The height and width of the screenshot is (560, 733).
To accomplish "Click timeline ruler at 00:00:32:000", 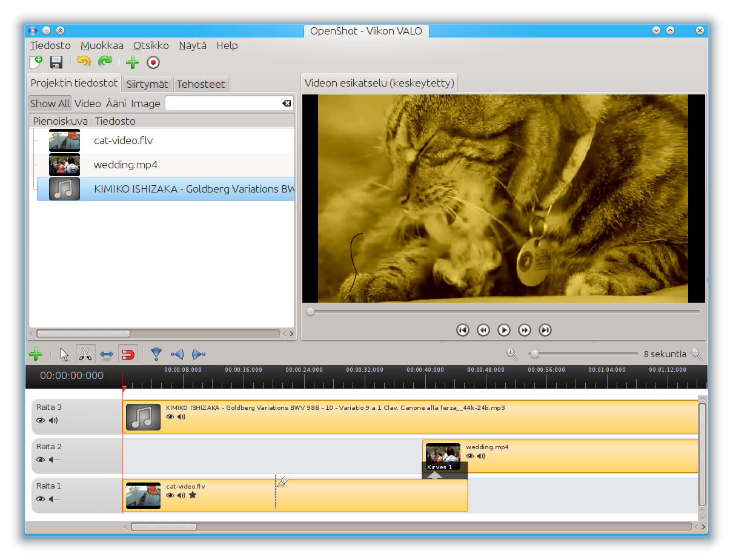I will (x=365, y=370).
